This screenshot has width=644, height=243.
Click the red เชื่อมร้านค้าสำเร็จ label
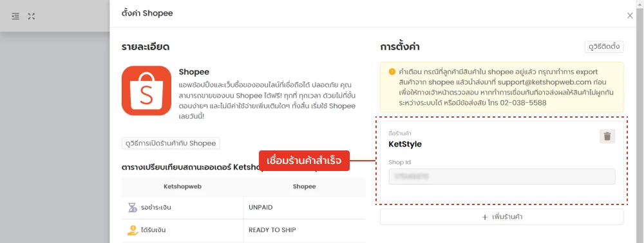point(304,161)
